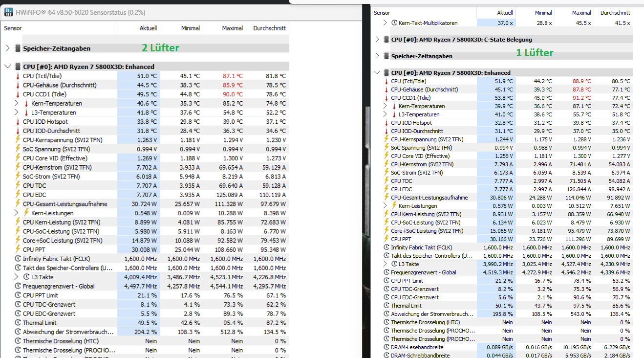Click the 10.195 GB/s DRAM read maximum
The width and height of the screenshot is (644, 358).
(577, 347)
